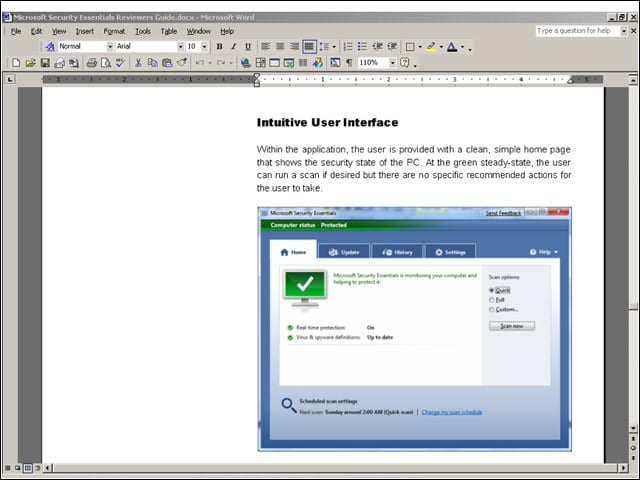Click the Columns icon
This screenshot has height=480, width=640.
tap(303, 62)
